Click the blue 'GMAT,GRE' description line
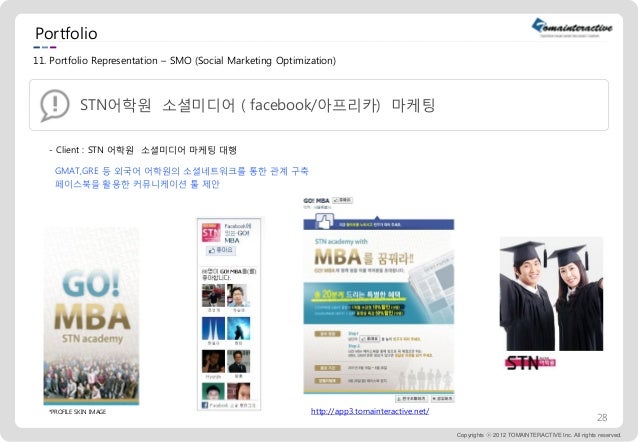 click(x=181, y=171)
